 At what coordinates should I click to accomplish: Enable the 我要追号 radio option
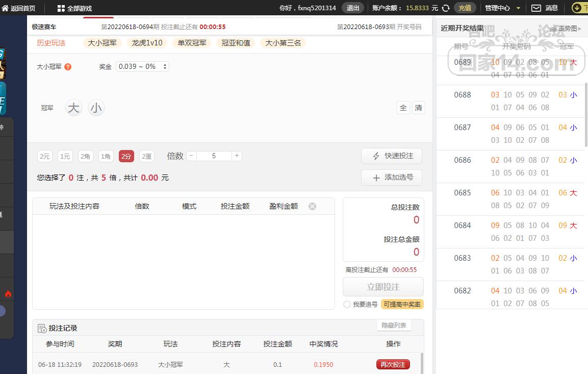point(347,305)
